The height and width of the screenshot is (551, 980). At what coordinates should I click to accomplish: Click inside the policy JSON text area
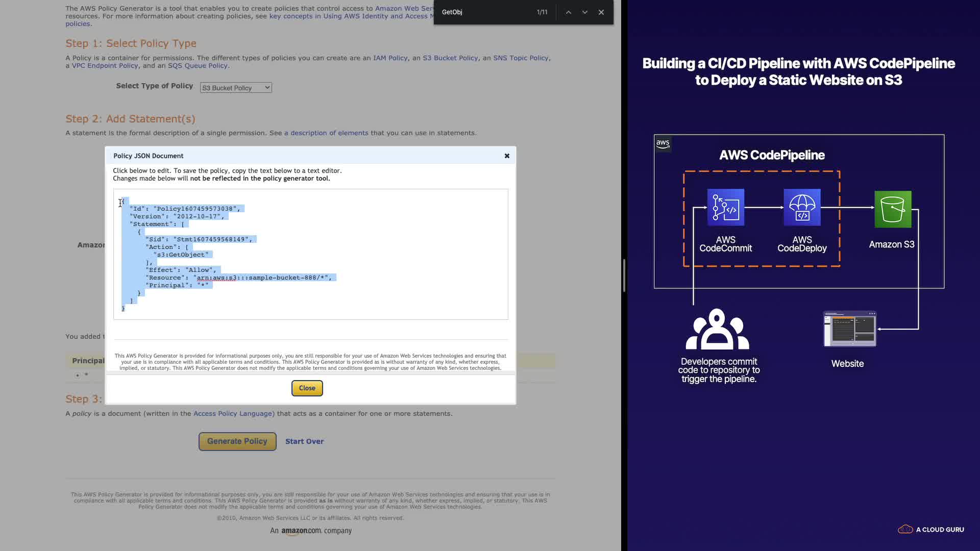pos(357,255)
